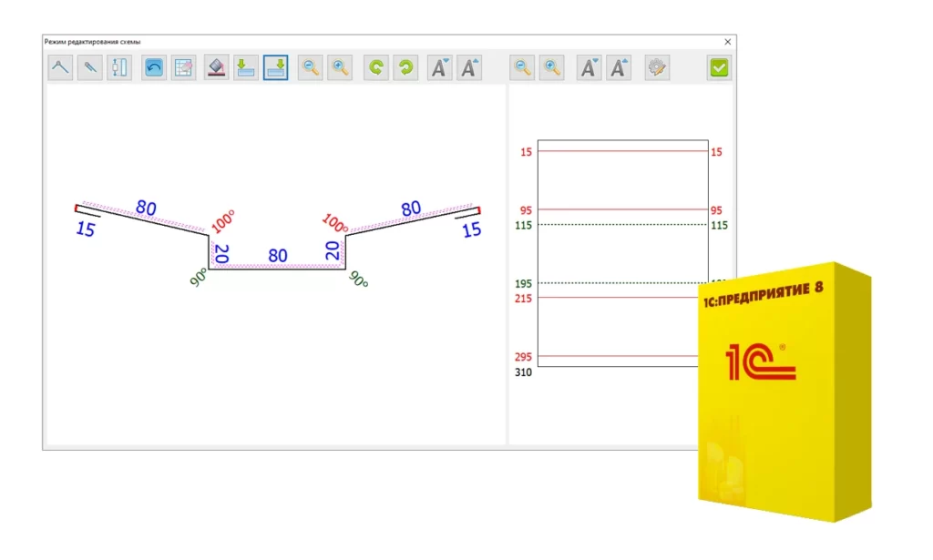933x560 pixels.
Task: Click the left 95 value in layout pane
Action: click(526, 210)
